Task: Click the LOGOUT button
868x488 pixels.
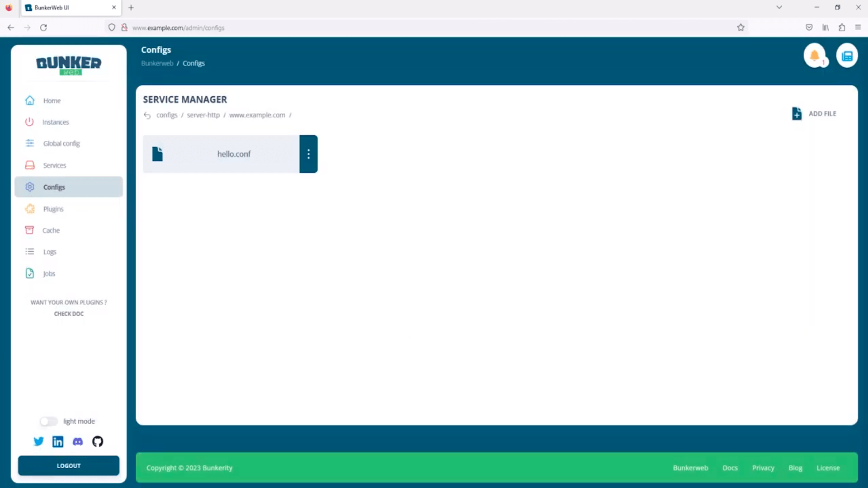Action: click(69, 465)
